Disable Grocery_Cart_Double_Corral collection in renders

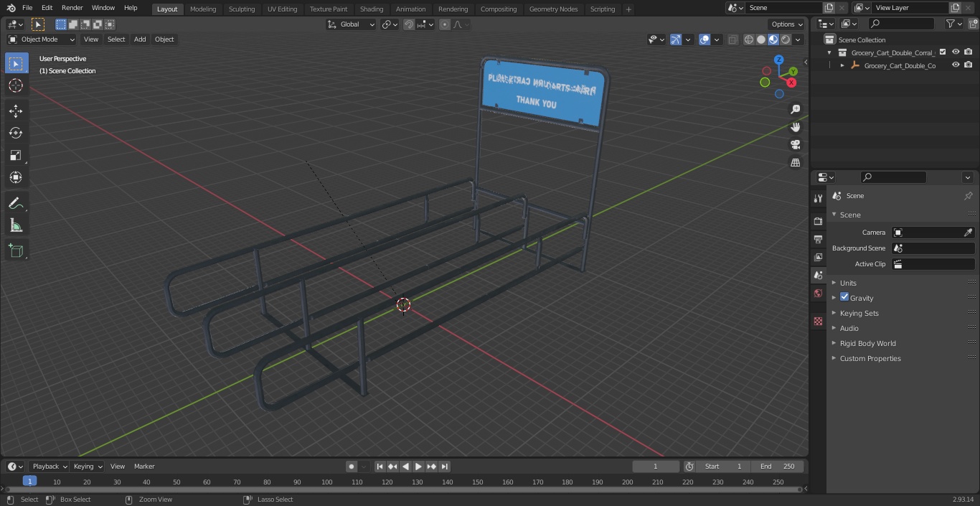969,52
